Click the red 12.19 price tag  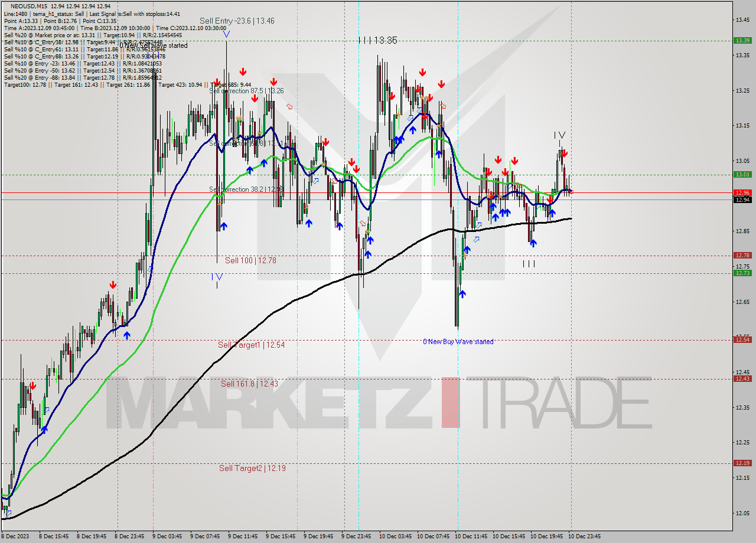(x=742, y=463)
